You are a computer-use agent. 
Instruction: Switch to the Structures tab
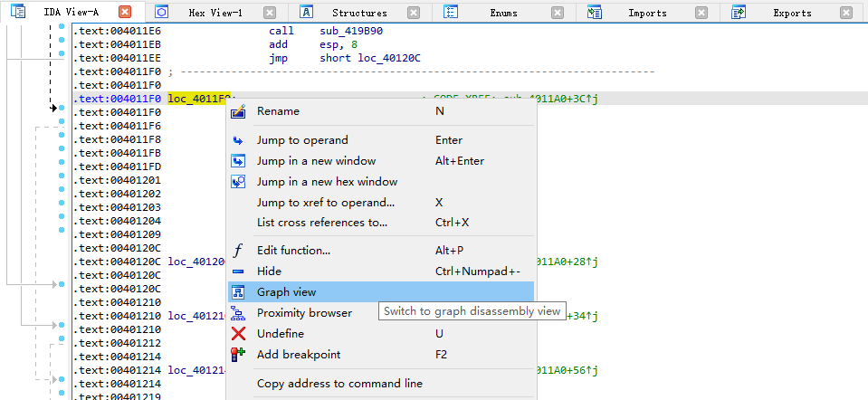click(x=359, y=13)
